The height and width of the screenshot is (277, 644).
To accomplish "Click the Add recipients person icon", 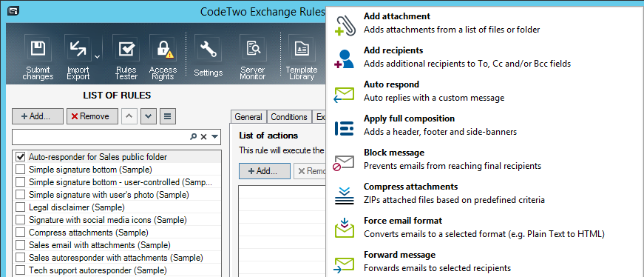I will click(x=344, y=59).
